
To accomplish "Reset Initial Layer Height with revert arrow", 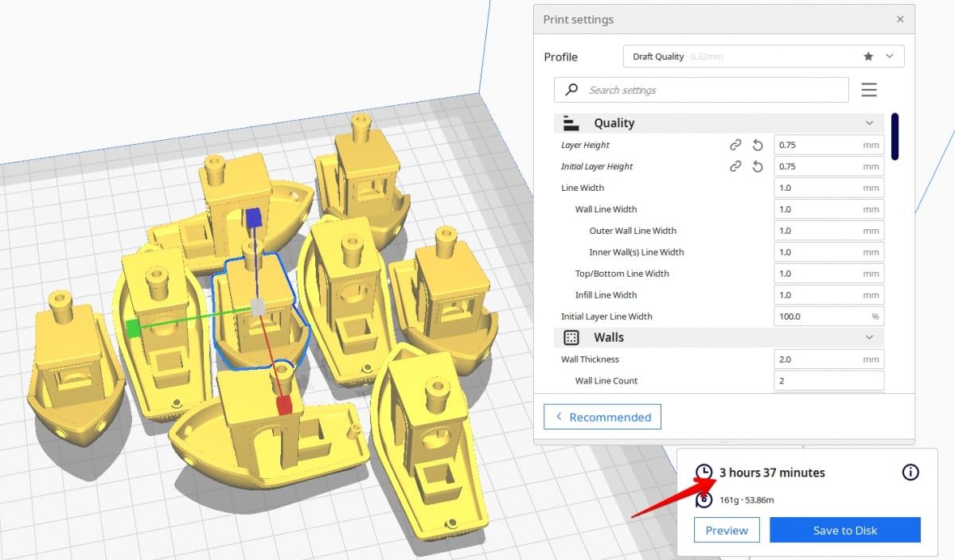I will [758, 166].
